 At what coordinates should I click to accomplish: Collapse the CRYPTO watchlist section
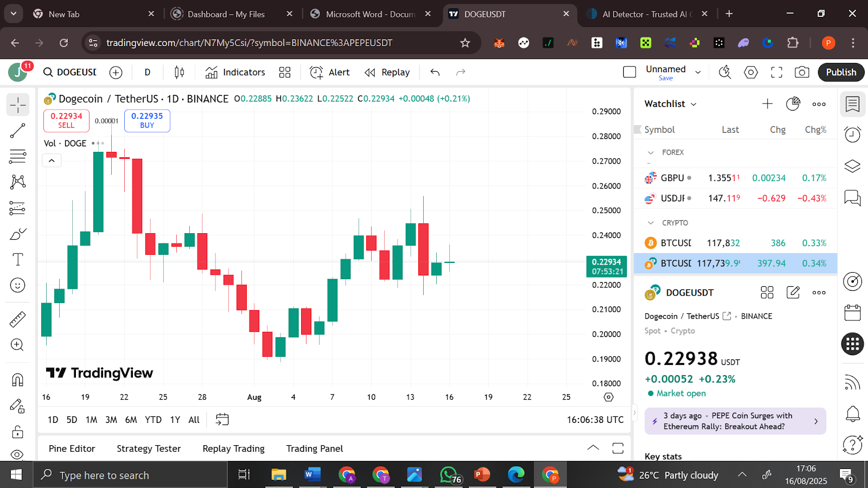pyautogui.click(x=650, y=222)
